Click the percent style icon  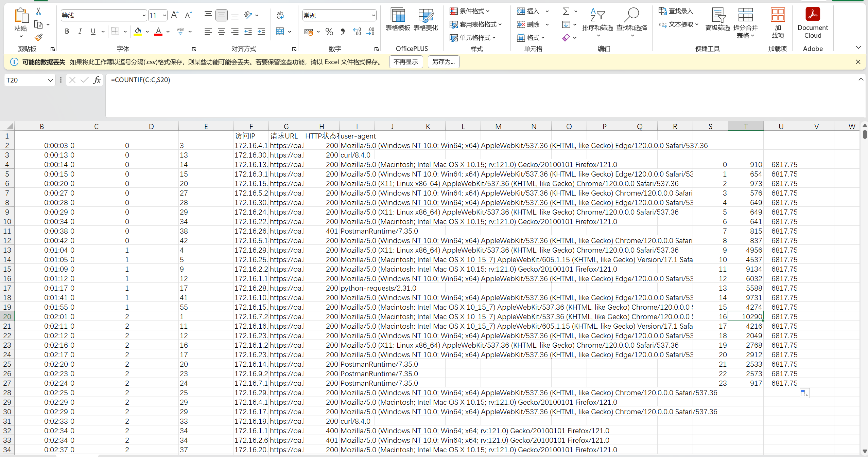point(329,32)
